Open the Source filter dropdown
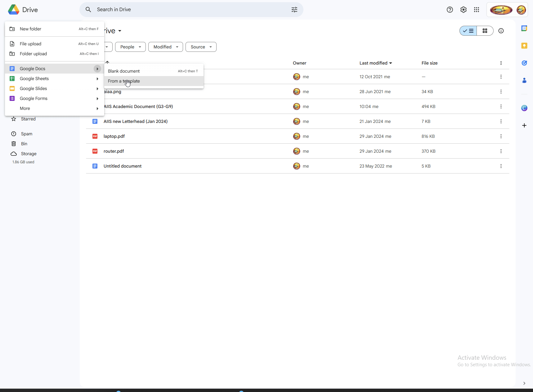 click(x=201, y=47)
